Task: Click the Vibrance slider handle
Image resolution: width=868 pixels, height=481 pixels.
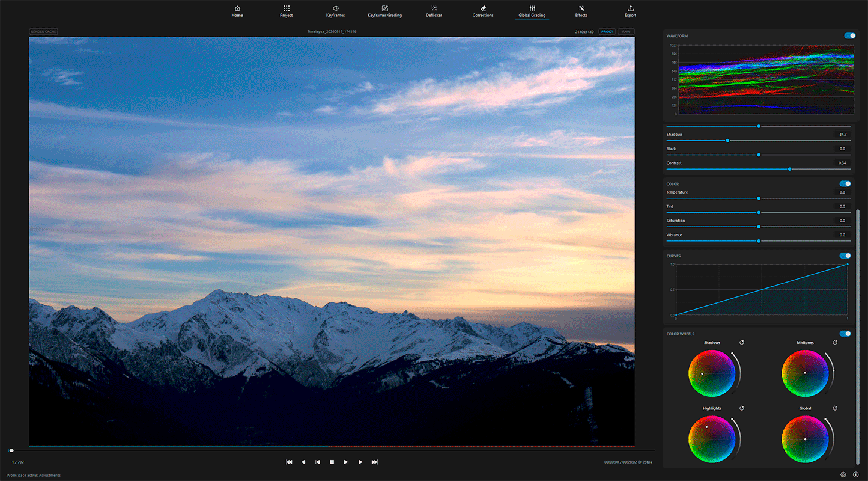Action: point(759,241)
